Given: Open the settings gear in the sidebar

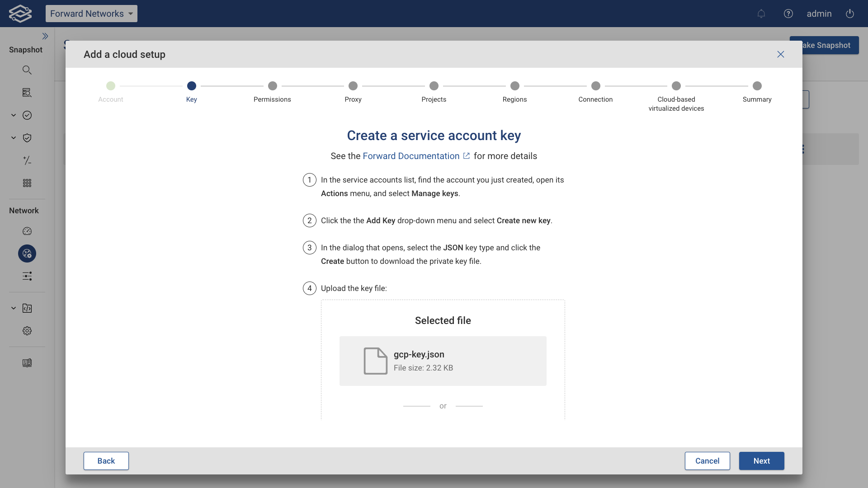Looking at the screenshot, I should (x=27, y=331).
